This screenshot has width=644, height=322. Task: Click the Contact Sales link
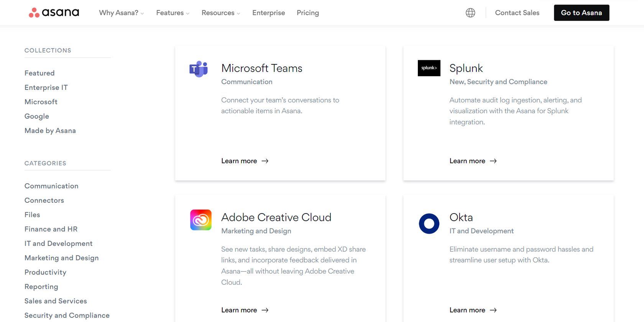click(517, 13)
